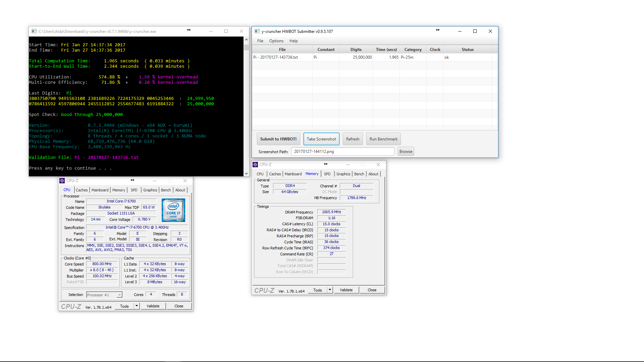Switch to Mainboard tab in Memory CPU-Z window

click(293, 174)
